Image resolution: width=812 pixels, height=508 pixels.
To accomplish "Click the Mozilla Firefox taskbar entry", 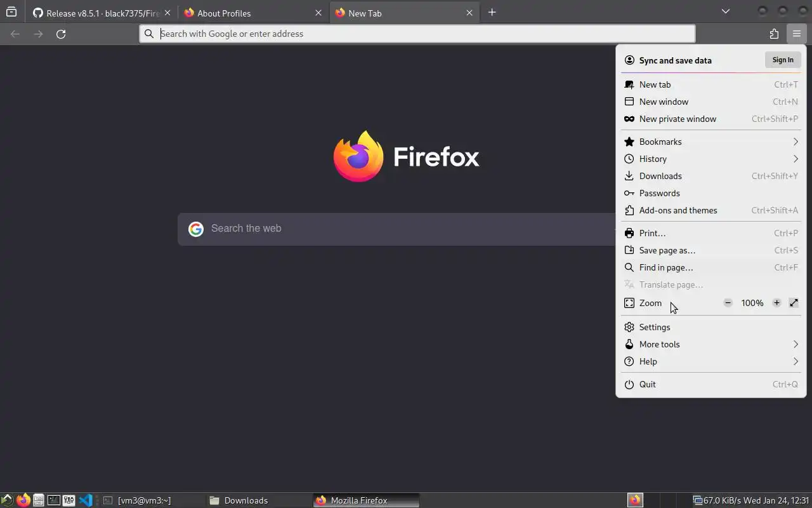I will pos(366,500).
